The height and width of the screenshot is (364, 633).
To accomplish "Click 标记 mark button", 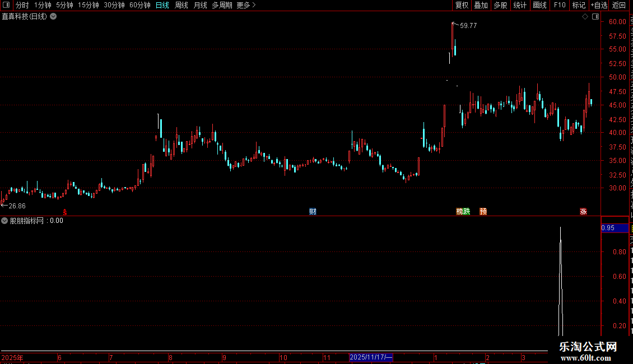I will click(x=579, y=5).
